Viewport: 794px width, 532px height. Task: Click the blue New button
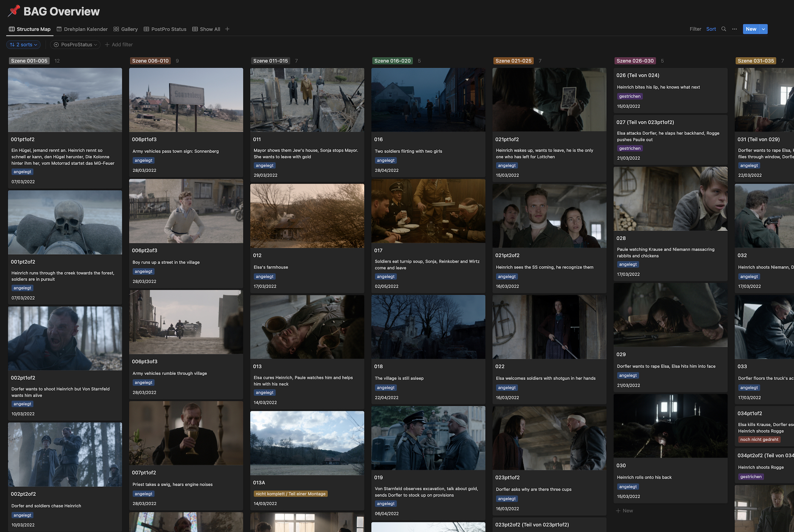tap(751, 29)
